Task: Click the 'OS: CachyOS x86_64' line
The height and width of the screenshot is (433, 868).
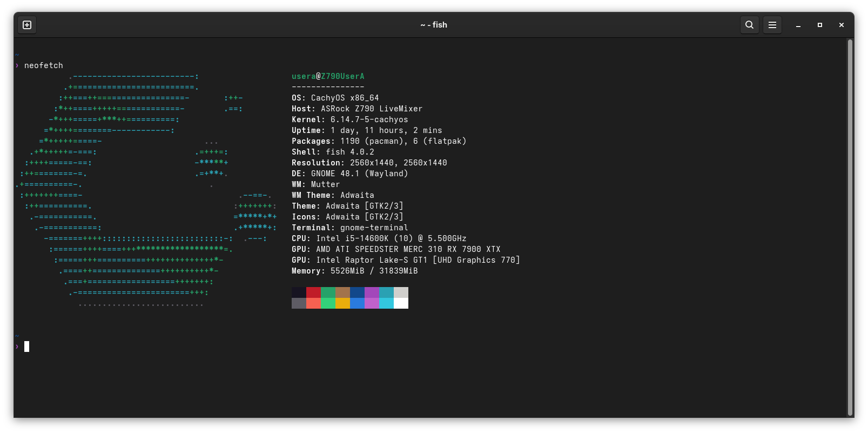Action: (x=335, y=98)
